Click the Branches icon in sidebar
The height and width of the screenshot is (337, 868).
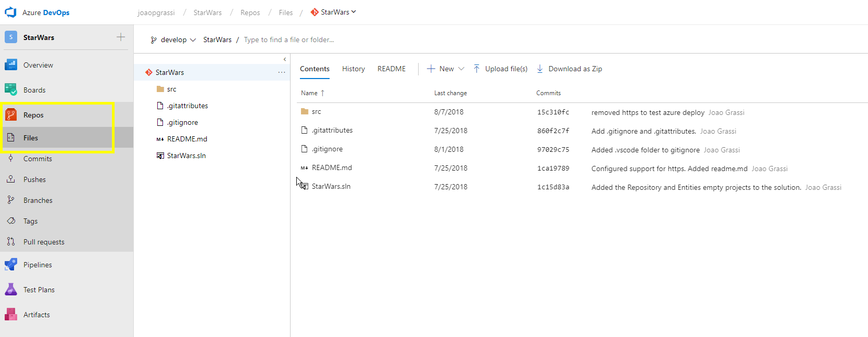point(11,200)
